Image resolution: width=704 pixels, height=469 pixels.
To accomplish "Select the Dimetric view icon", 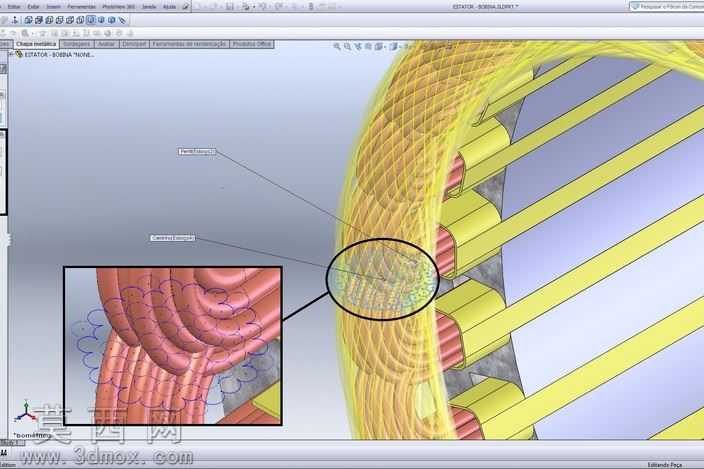I will [111, 20].
